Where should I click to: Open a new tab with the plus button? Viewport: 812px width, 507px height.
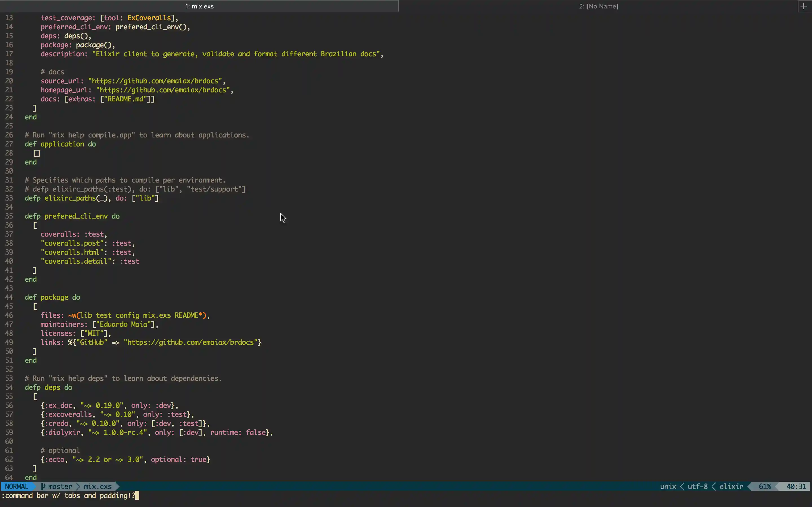(804, 6)
